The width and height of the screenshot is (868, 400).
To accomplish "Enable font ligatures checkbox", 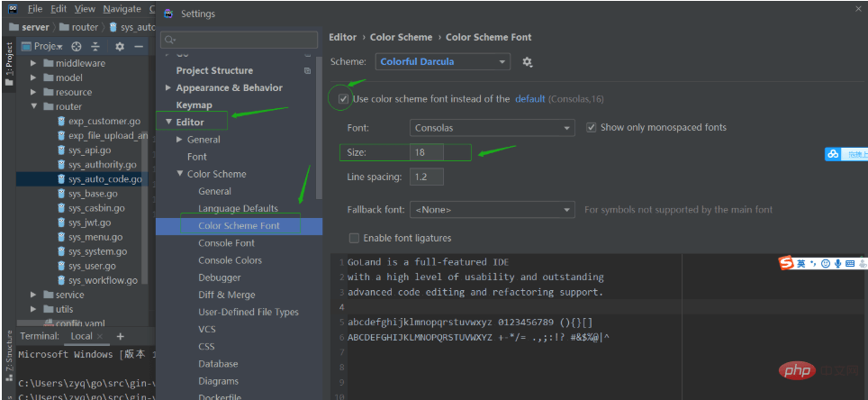I will pos(354,238).
